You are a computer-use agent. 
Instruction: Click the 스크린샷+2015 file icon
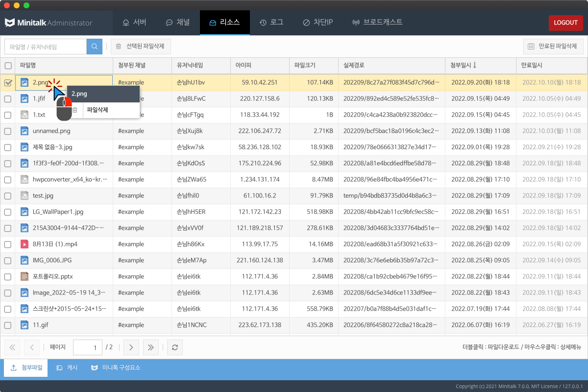click(24, 309)
